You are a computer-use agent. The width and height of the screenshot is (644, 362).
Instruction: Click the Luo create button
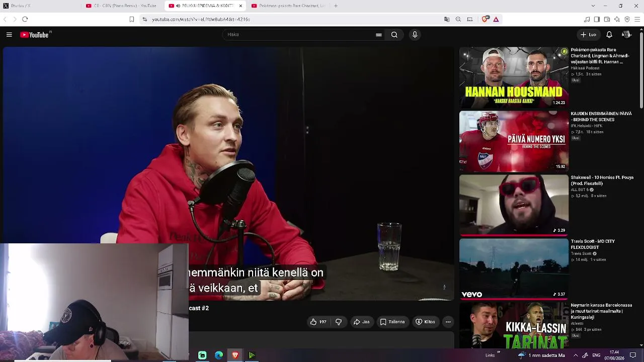tap(588, 35)
